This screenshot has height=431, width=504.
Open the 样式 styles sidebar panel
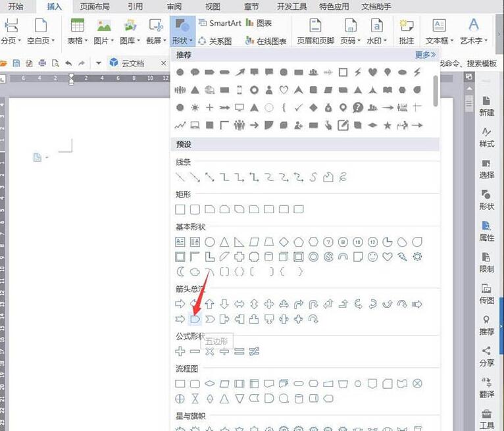click(x=486, y=138)
